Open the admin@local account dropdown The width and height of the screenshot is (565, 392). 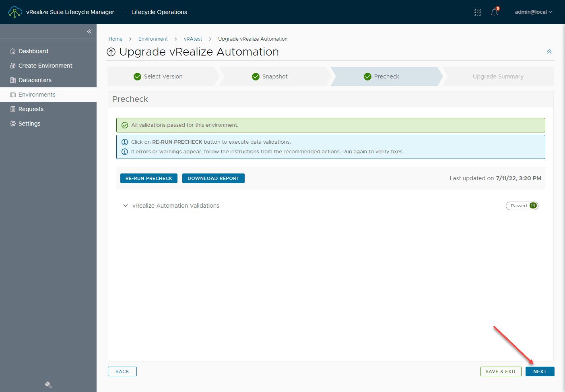(x=533, y=12)
